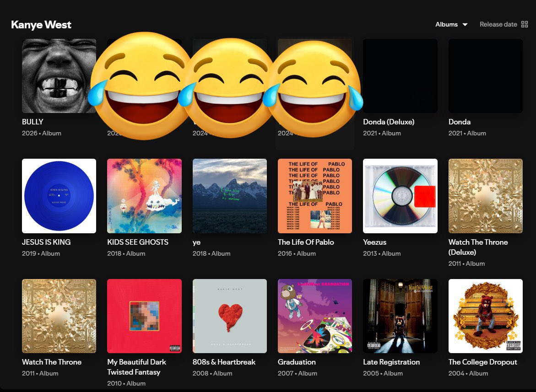Click the JESUS IS KING title
The image size is (536, 392).
(x=46, y=242)
